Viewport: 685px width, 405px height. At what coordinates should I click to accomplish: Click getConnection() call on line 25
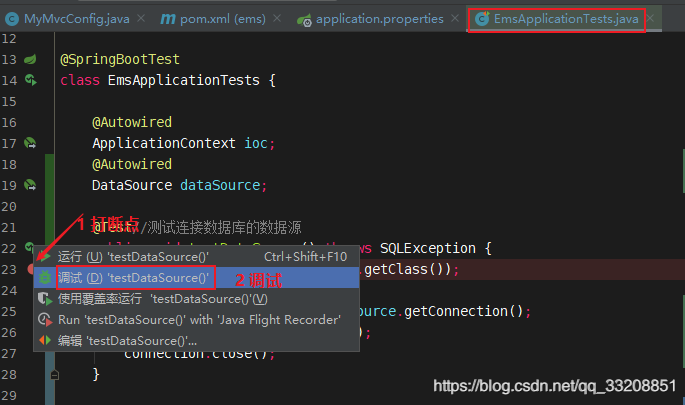[x=464, y=311]
